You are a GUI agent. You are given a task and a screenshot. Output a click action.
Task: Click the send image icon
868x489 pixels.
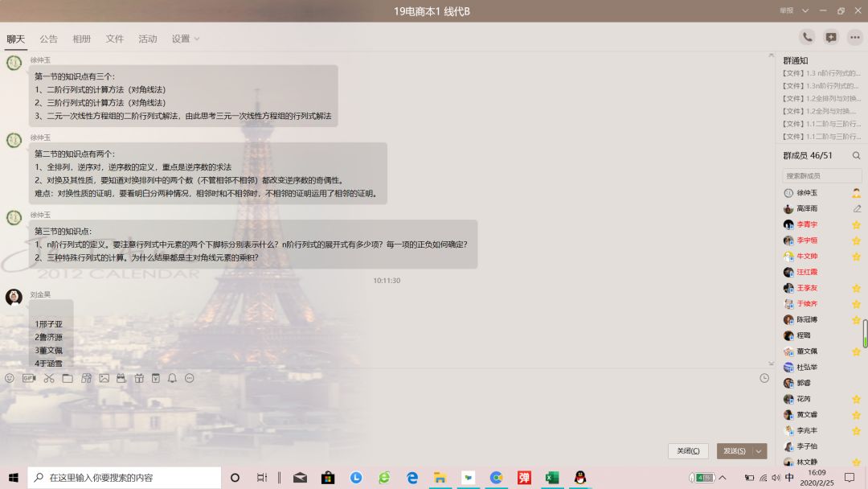point(104,378)
